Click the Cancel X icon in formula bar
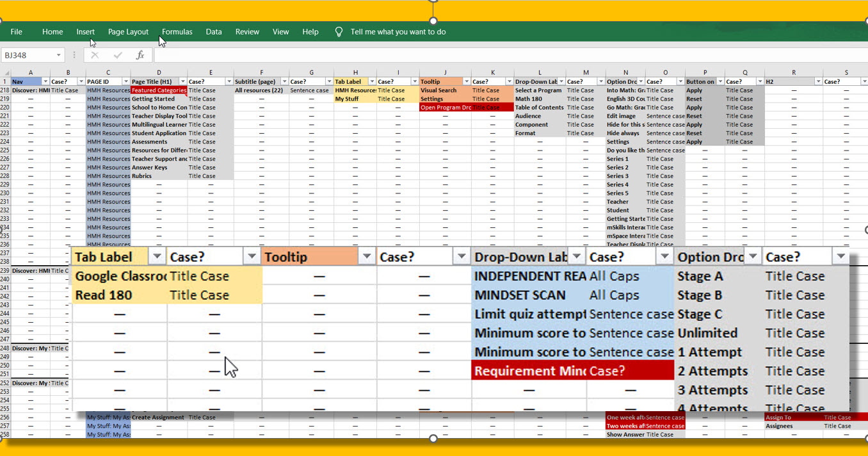Viewport: 868px width, 456px height. pyautogui.click(x=95, y=56)
